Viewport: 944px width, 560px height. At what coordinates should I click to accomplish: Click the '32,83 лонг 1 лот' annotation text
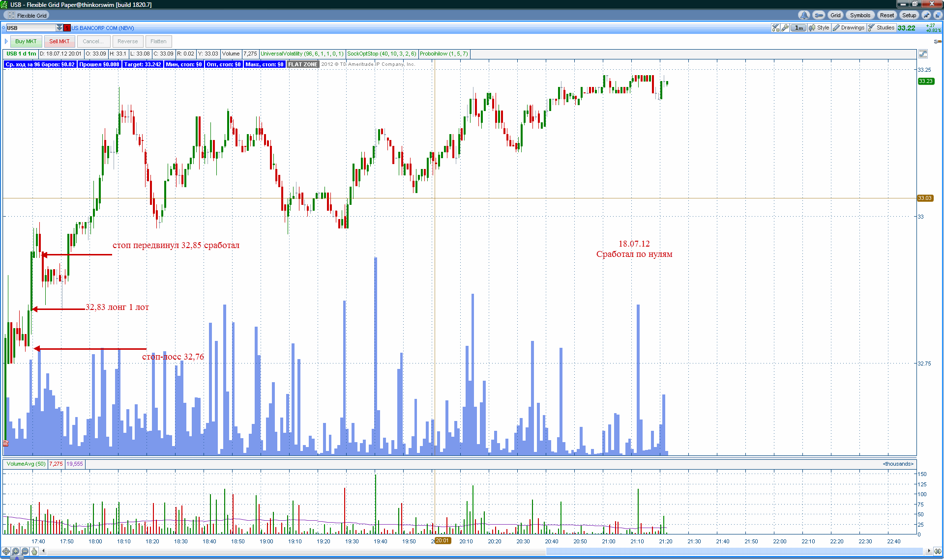(x=117, y=308)
